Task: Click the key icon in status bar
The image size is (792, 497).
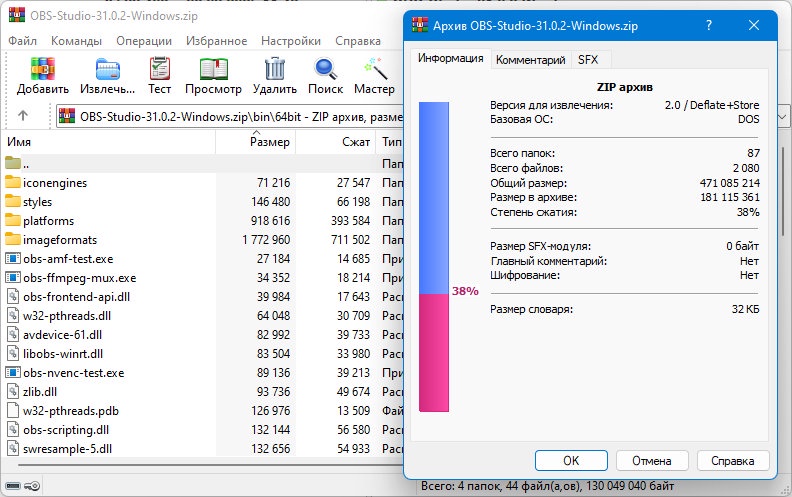Action: click(x=32, y=486)
